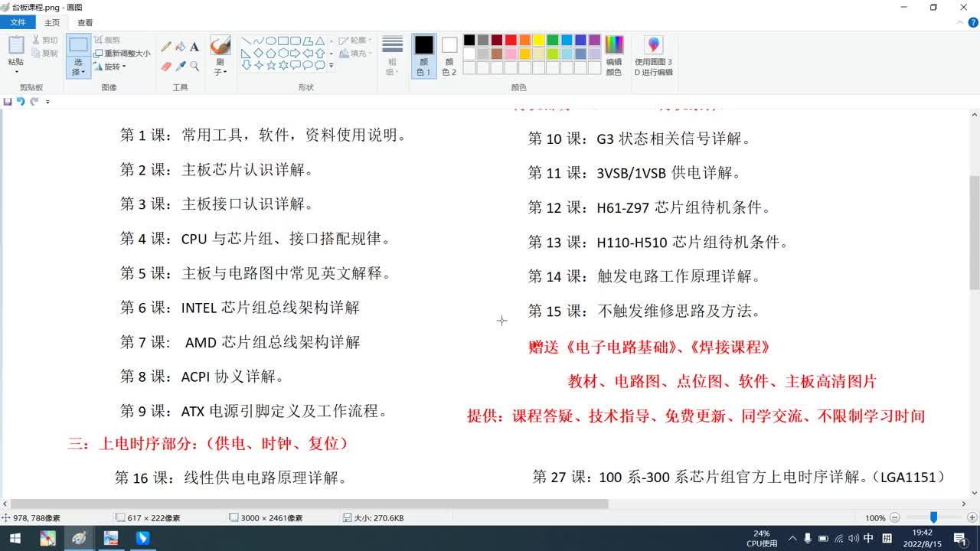980x551 pixels.
Task: Click the zoom slider handle
Action: tap(933, 518)
